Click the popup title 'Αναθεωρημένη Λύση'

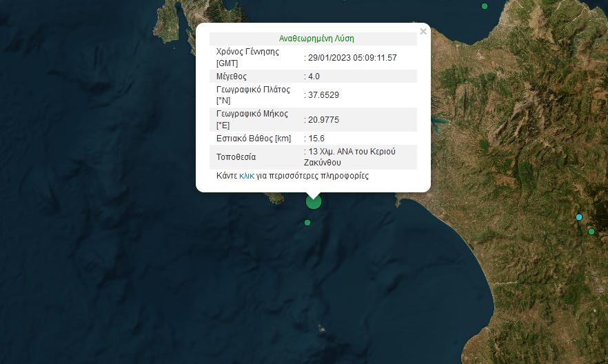coord(316,39)
